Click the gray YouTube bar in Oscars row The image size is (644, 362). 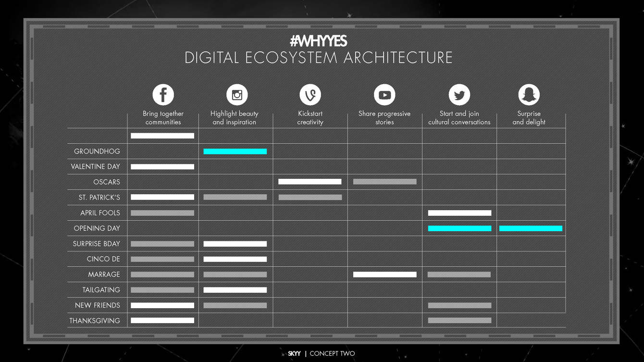point(384,182)
